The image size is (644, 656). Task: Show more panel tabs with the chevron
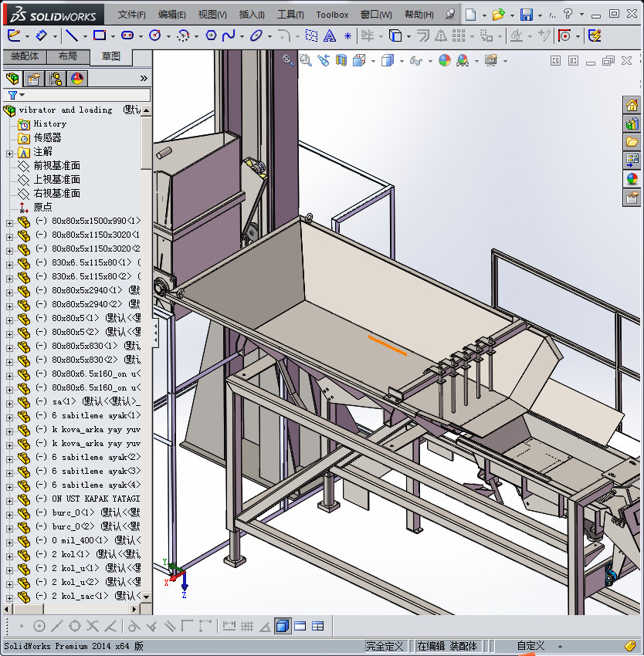(144, 78)
